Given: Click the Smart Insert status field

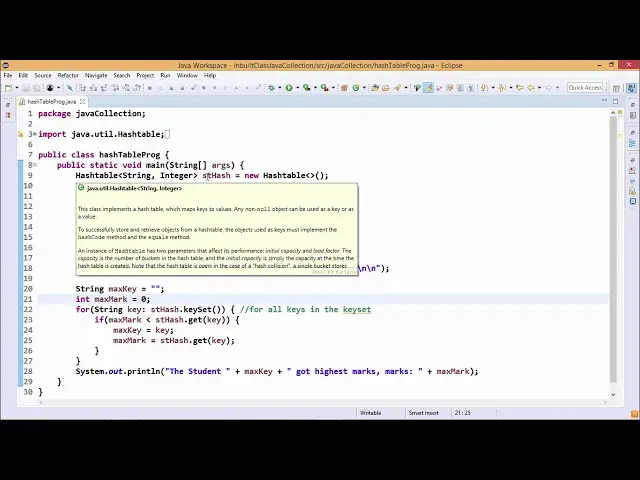Looking at the screenshot, I should point(424,413).
